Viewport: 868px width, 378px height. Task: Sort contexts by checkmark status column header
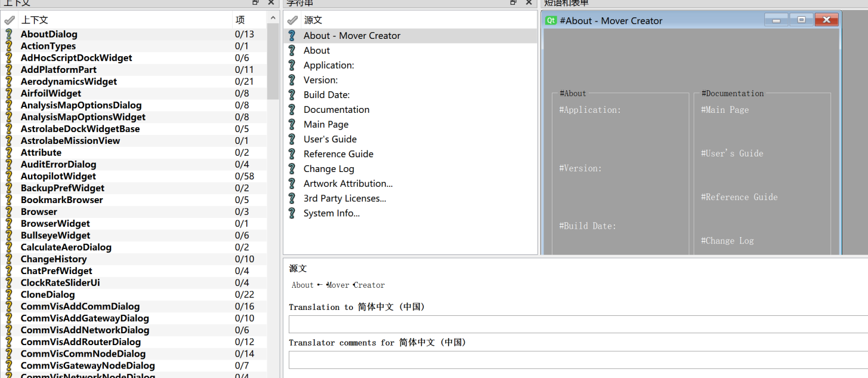9,20
